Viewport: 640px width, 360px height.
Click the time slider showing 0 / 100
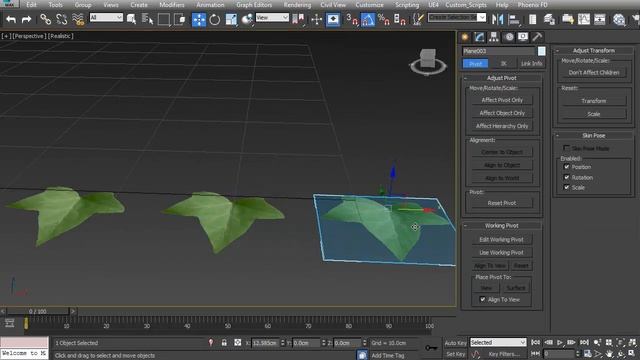point(38,311)
